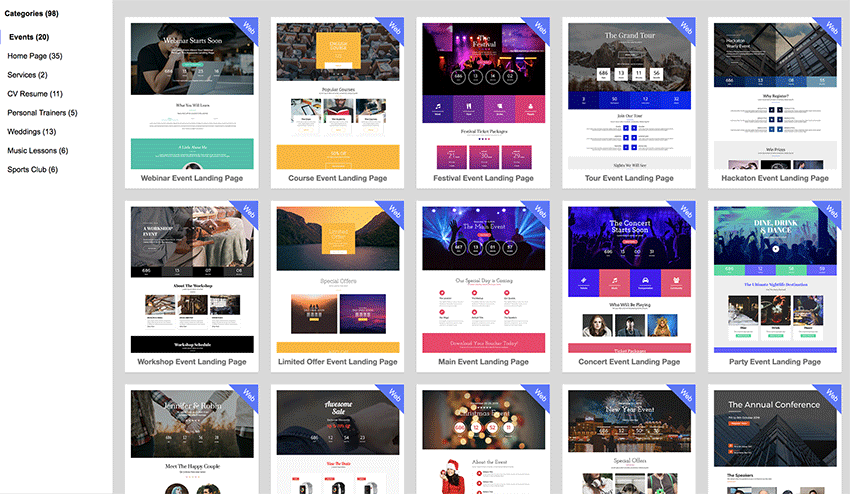Viewport: 850px width, 494px height.
Task: Select the CV Resume (11) category
Action: [35, 94]
